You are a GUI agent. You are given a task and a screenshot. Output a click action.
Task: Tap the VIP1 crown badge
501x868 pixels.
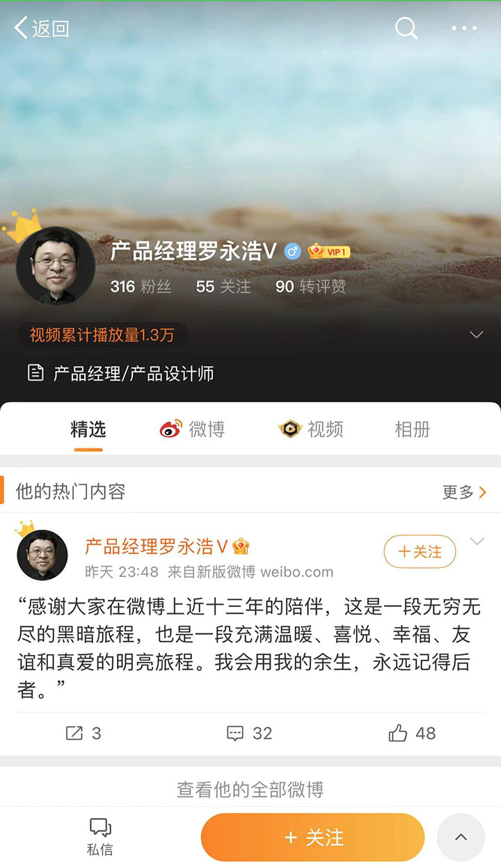coord(329,252)
